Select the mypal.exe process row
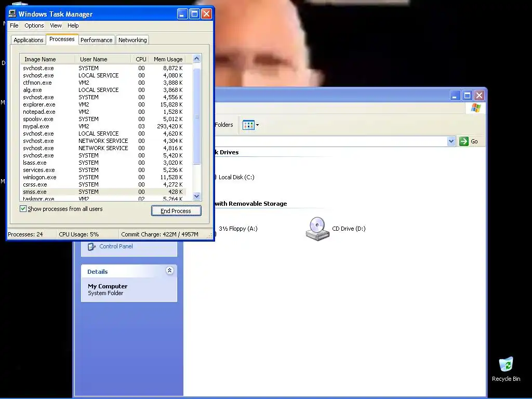 [103, 126]
